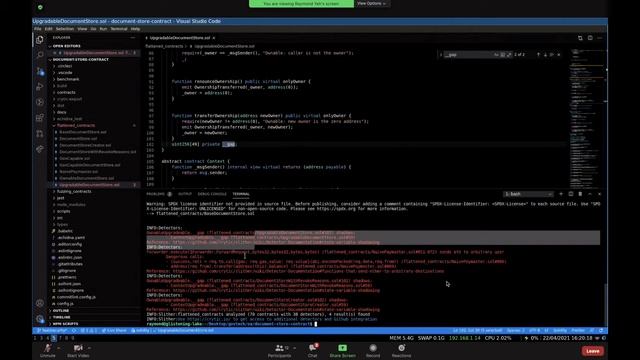Open BaseDocumentStore.sol in flattened_contracts
The image size is (640, 360).
(x=83, y=132)
